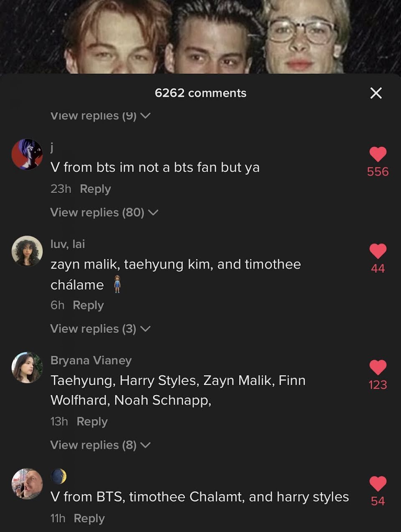
Task: Like luv, lai's comment with 44 likes
Action: [x=378, y=251]
